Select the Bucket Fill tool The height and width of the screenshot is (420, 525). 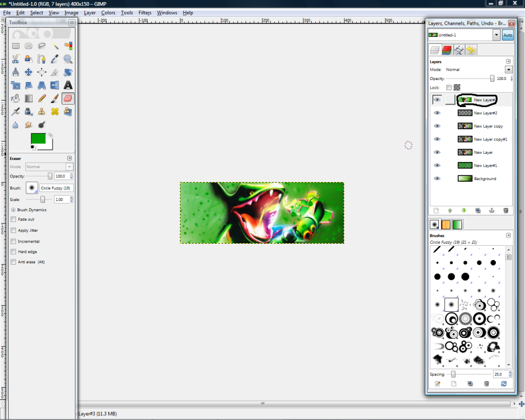point(15,98)
